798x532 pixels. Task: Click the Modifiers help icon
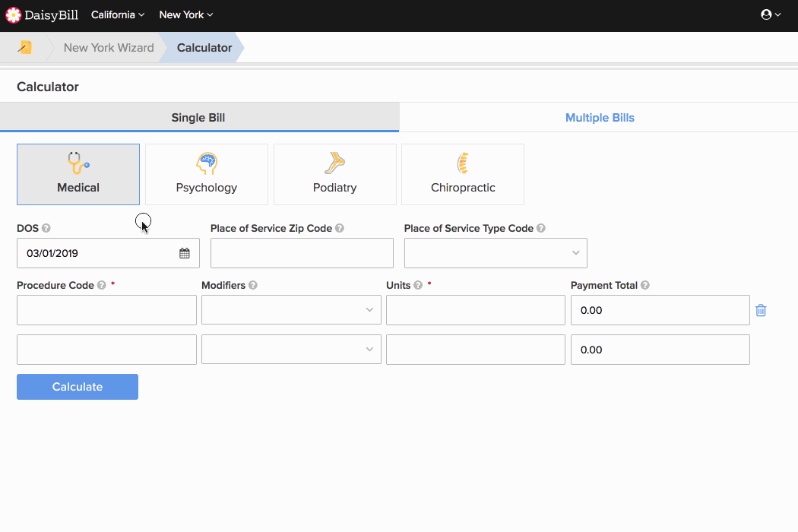[253, 285]
